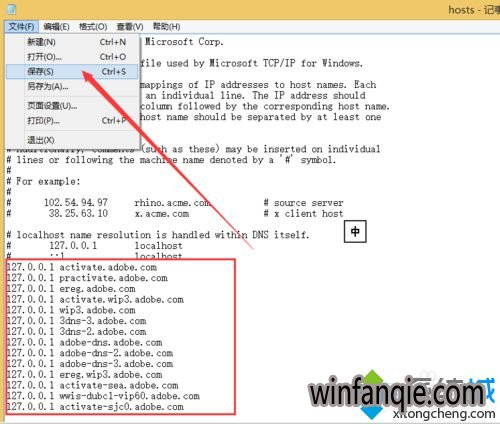The width and height of the screenshot is (500, 424).
Task: Click the line 127.0.0.1 activate-sea.adobe.com
Action: [92, 385]
